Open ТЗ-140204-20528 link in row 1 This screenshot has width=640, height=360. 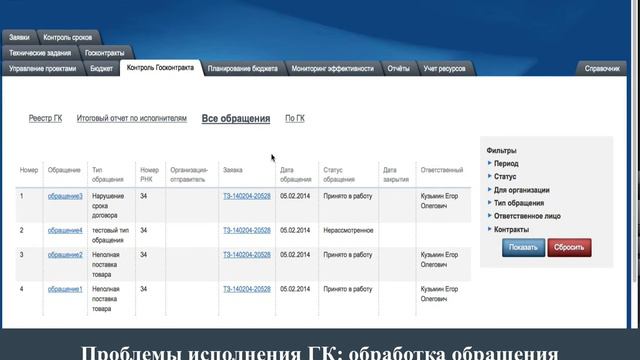(247, 196)
